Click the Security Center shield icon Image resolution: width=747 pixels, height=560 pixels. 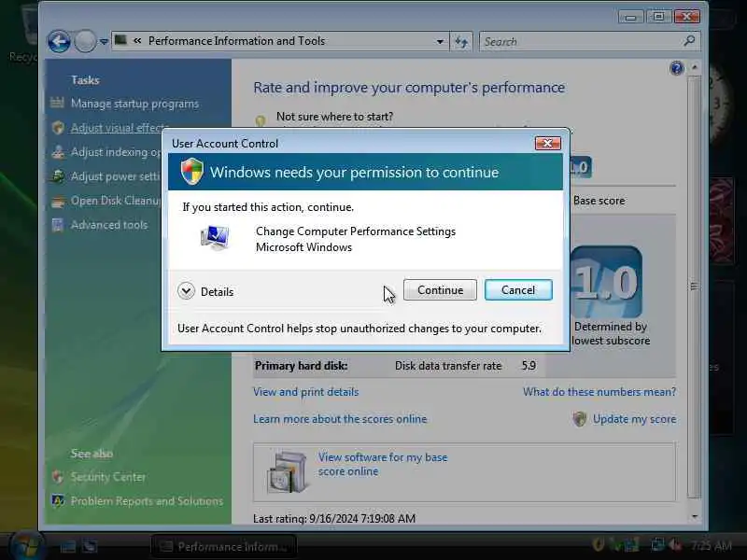pos(58,477)
